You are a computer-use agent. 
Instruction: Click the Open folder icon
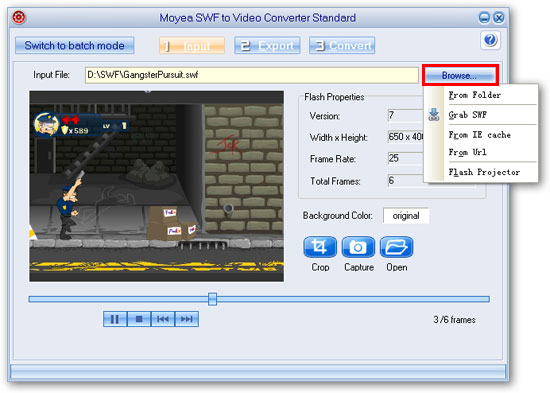click(396, 247)
